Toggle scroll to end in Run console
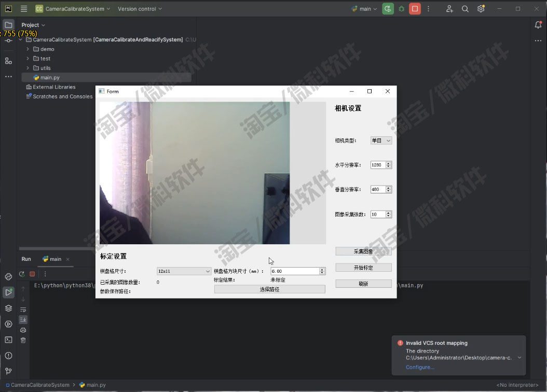This screenshot has height=392, width=547. coord(23,319)
